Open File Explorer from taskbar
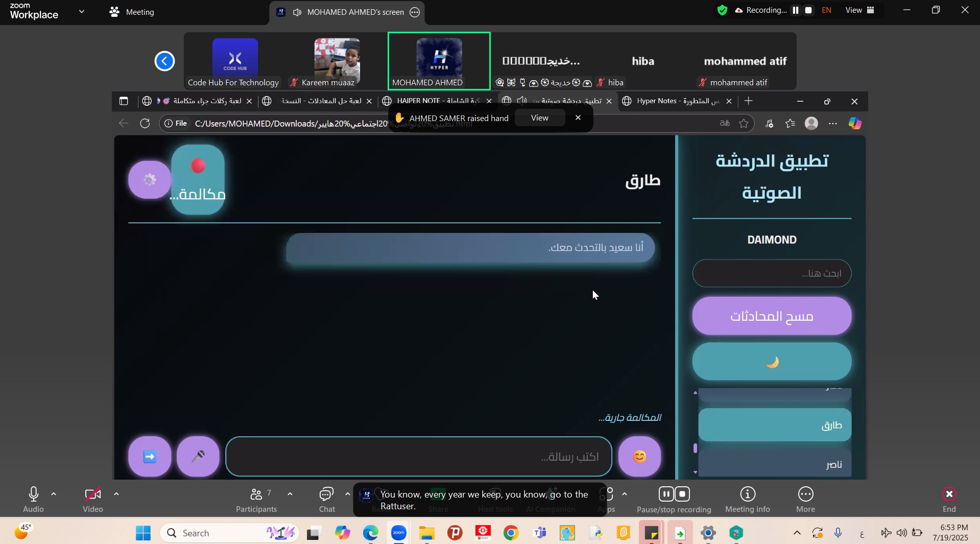This screenshot has height=544, width=980. point(426,533)
